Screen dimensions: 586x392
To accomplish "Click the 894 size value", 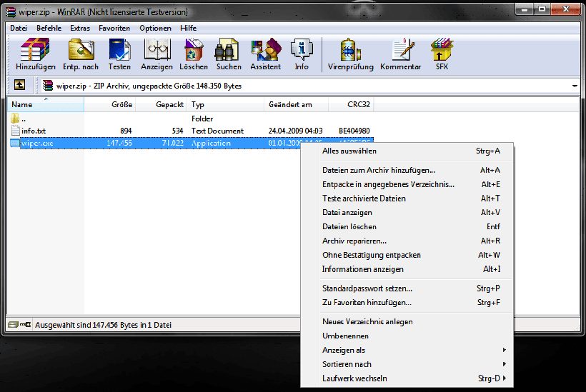I will (x=126, y=131).
